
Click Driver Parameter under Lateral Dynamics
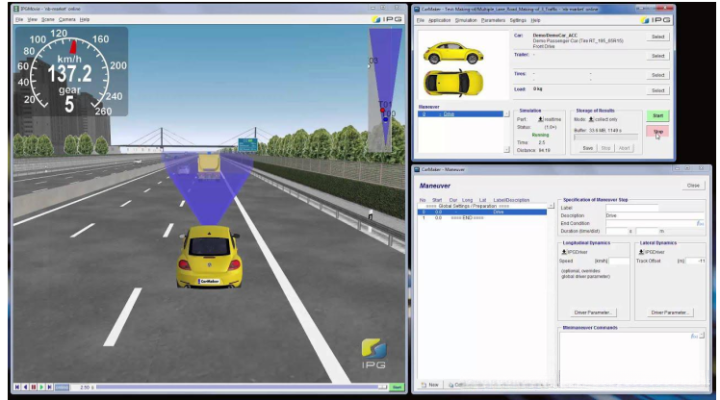click(669, 313)
